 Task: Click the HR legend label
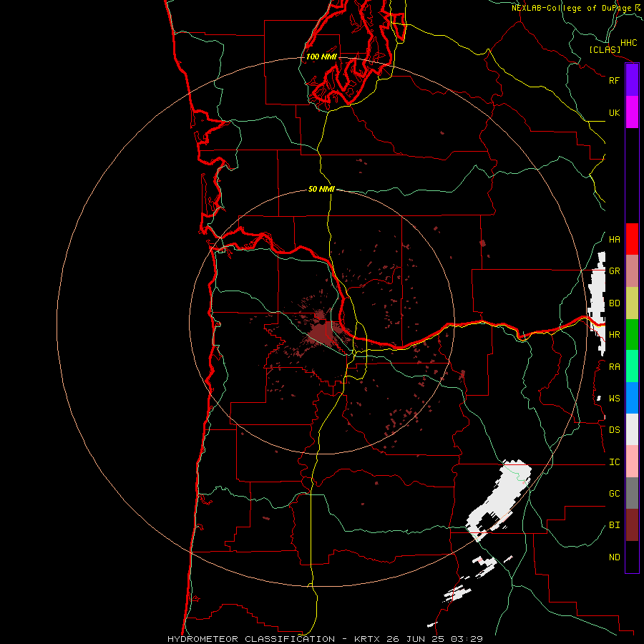[x=614, y=335]
